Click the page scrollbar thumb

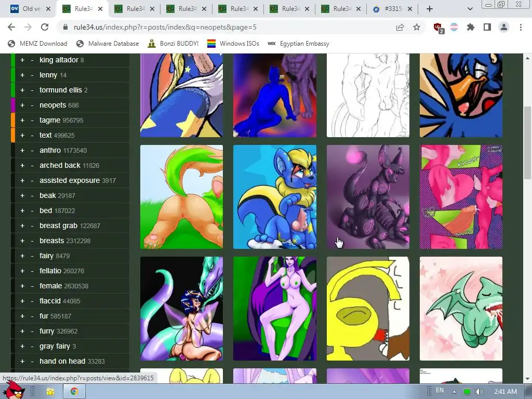pos(527,142)
